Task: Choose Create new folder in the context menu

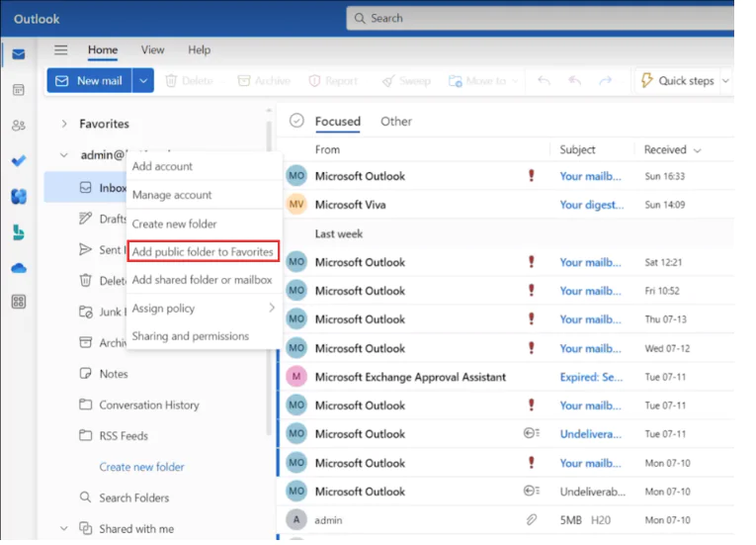Action: [x=204, y=224]
